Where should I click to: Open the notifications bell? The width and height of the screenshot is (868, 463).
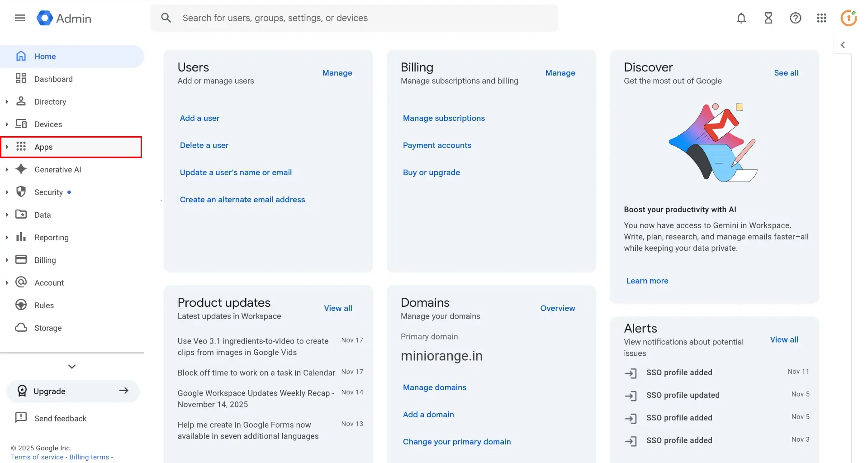tap(741, 18)
